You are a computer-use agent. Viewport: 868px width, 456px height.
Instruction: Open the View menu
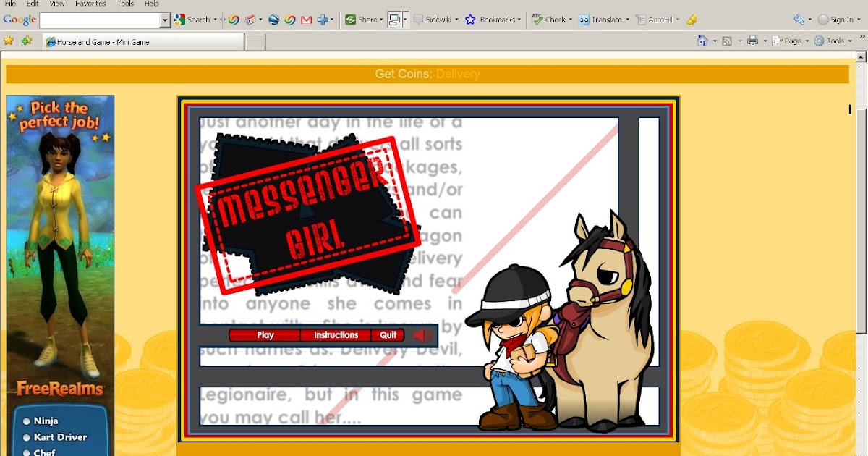pos(57,4)
